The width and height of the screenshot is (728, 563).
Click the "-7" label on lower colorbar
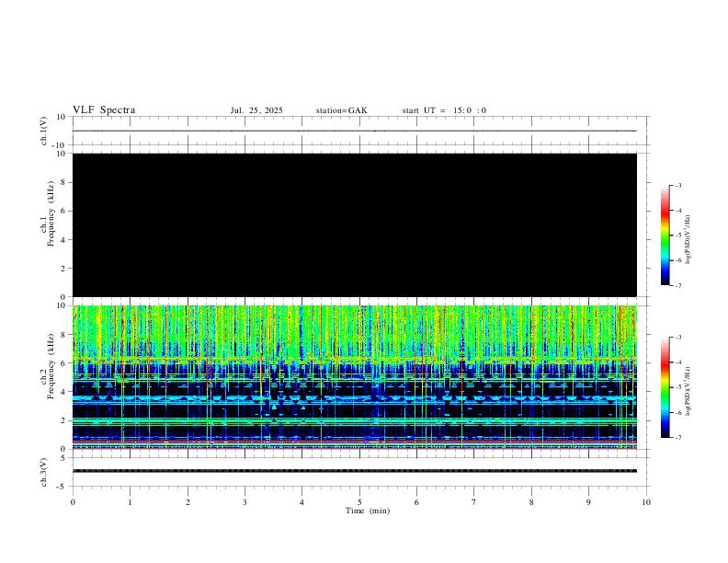[677, 438]
